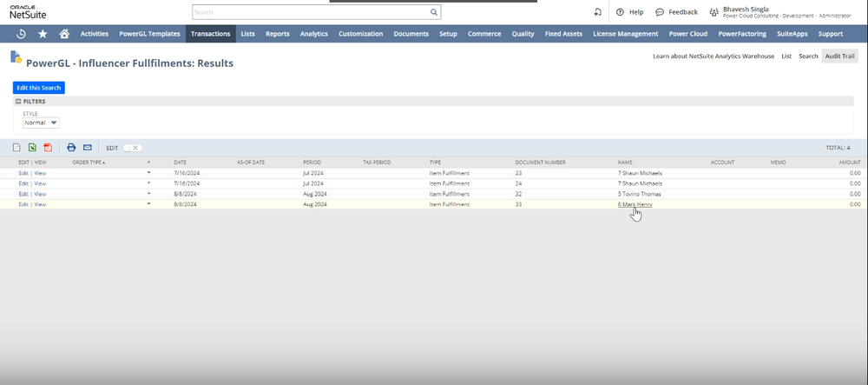Click Edit link for document number 23
The image size is (868, 385).
(x=23, y=173)
